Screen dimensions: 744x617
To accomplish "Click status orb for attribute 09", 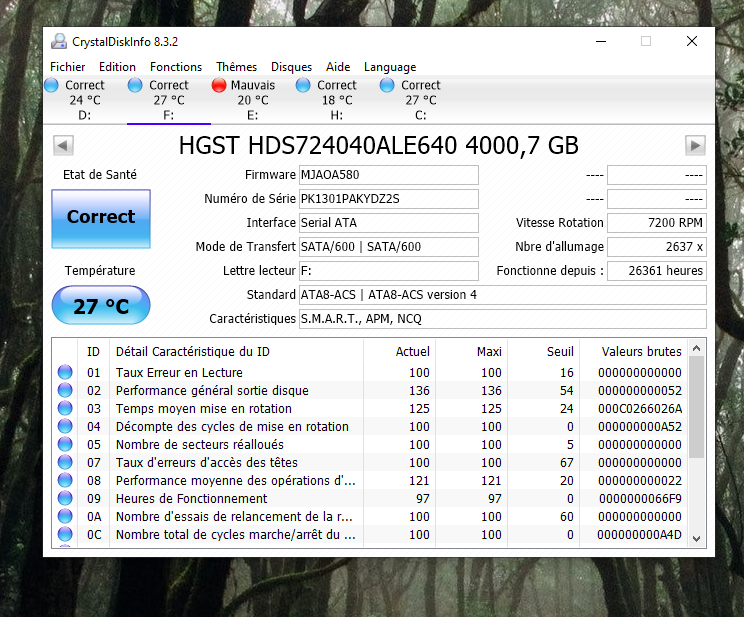I will pyautogui.click(x=65, y=498).
